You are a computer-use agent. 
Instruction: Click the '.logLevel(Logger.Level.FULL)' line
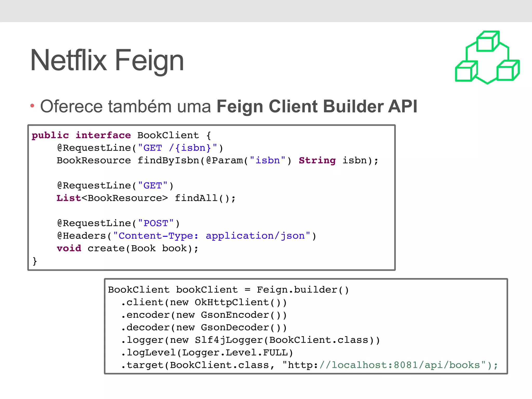207,353
